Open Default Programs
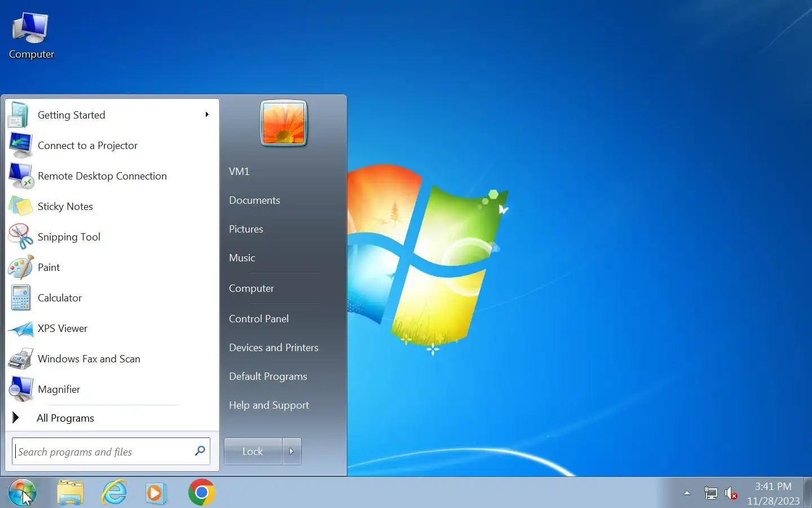 tap(268, 376)
